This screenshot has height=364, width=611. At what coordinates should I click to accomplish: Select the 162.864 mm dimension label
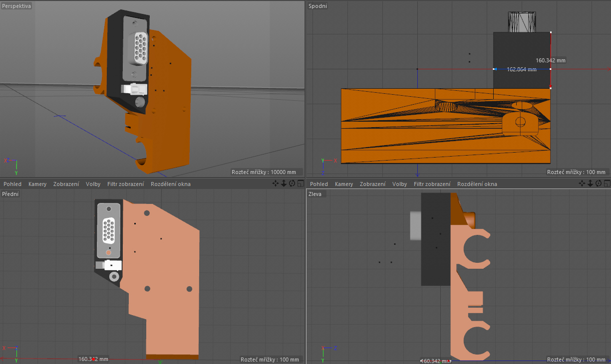tap(522, 70)
